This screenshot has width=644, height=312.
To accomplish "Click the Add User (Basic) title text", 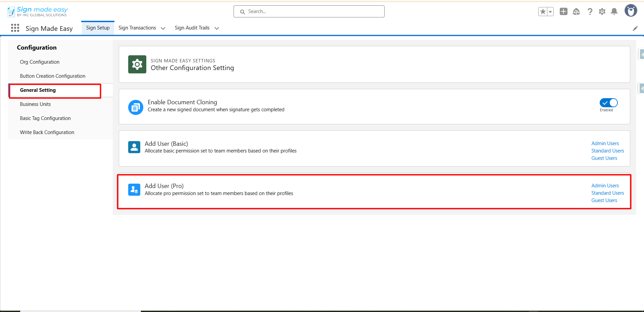I will click(x=166, y=144).
